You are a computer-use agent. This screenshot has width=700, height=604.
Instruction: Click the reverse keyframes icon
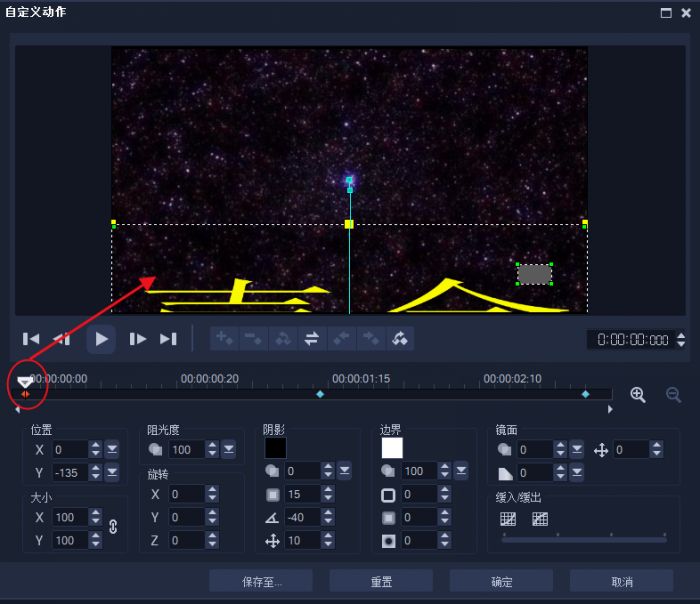[x=283, y=338]
